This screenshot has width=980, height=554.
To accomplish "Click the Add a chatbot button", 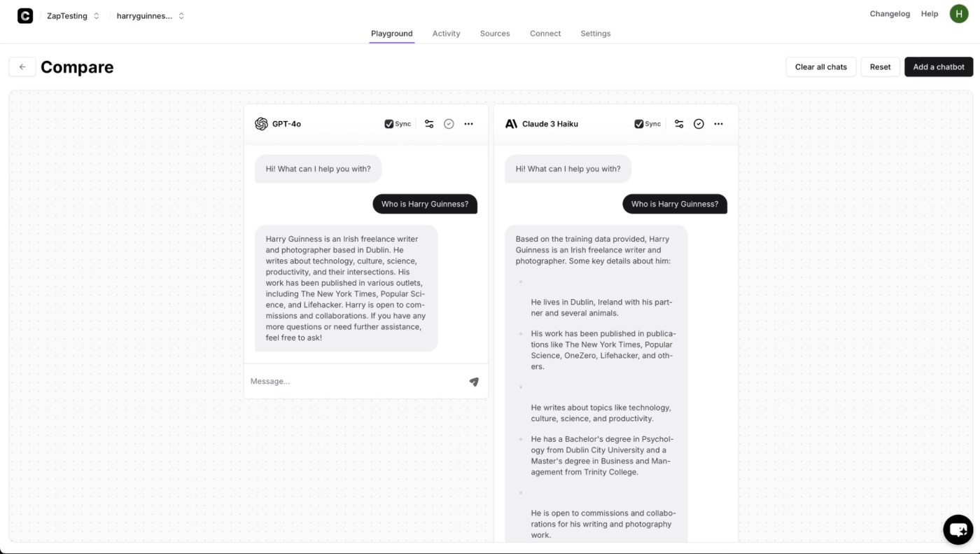I will 939,67.
